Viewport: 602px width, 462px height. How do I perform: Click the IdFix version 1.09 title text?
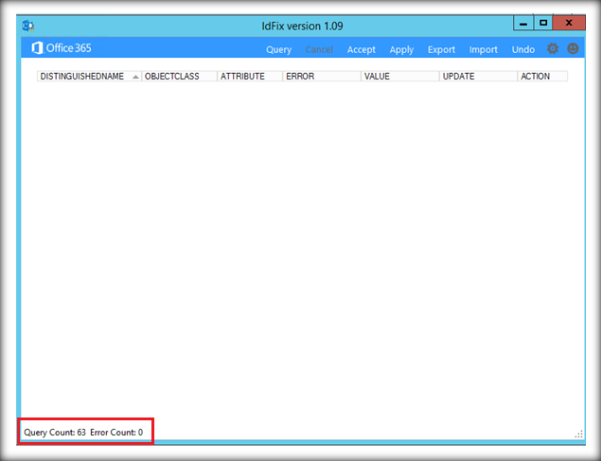click(x=302, y=26)
